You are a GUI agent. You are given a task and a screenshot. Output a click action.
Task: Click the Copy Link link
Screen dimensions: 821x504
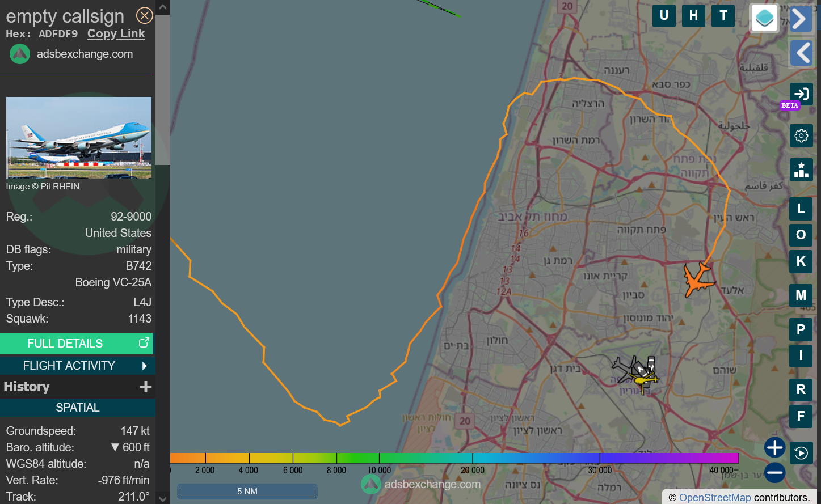pos(116,34)
